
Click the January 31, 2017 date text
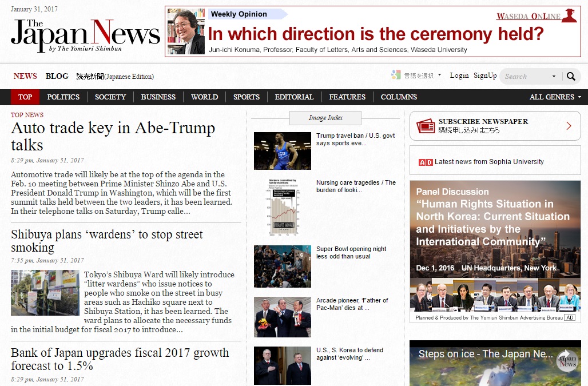34,9
